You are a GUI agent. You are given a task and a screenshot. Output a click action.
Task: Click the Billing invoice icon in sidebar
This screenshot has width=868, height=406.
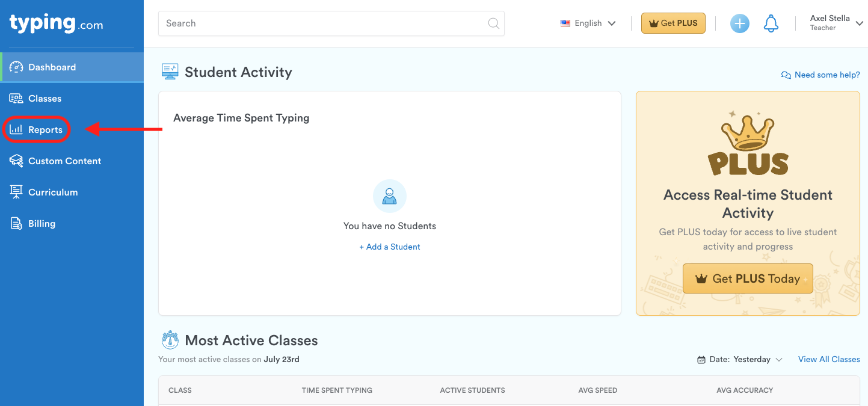(16, 224)
